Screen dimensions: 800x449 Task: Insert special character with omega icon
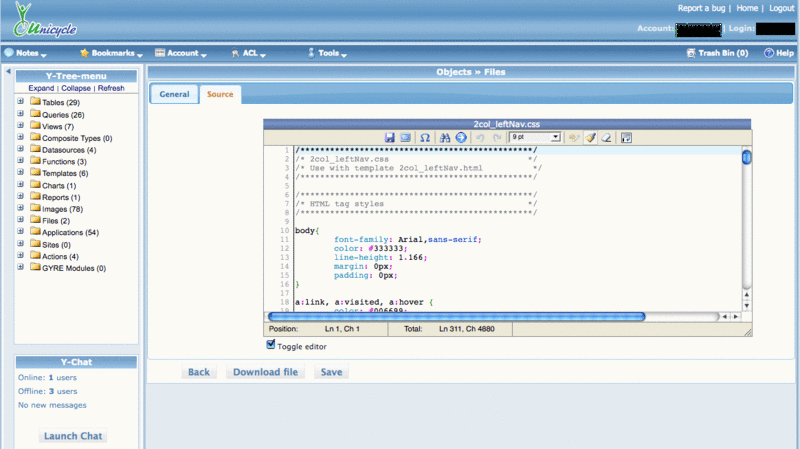(x=424, y=137)
